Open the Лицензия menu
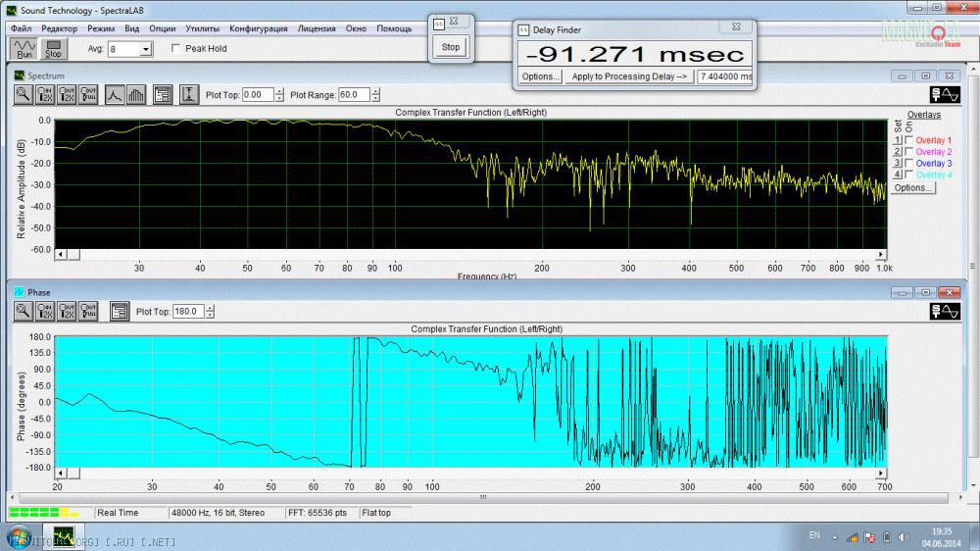 click(x=317, y=28)
